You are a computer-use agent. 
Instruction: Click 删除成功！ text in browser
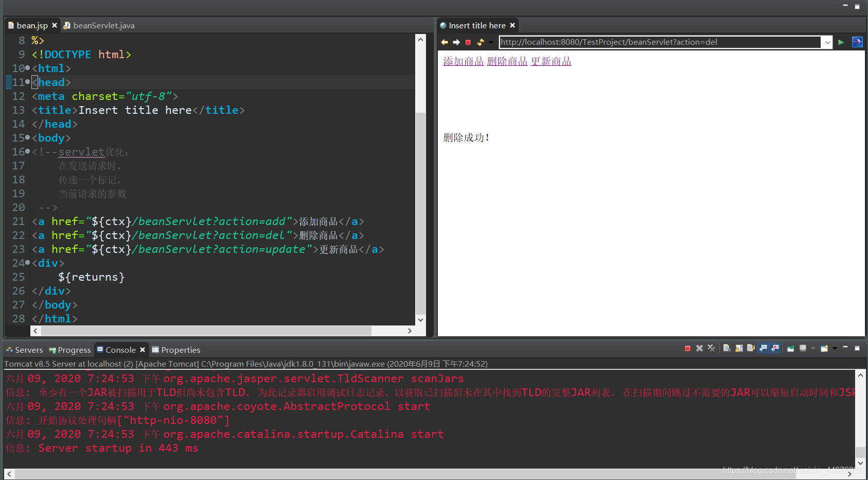(x=466, y=138)
